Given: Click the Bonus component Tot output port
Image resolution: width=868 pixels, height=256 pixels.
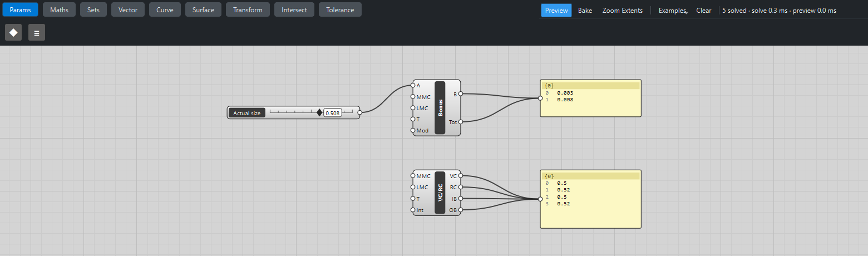Looking at the screenshot, I should 461,122.
